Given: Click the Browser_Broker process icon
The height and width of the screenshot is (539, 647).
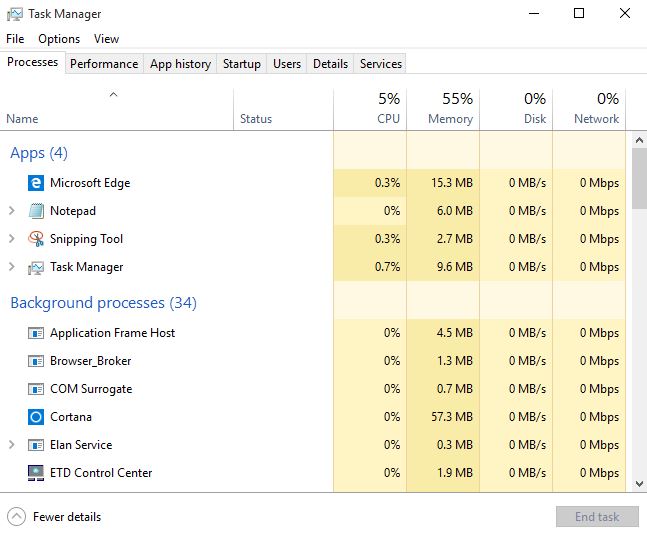Looking at the screenshot, I should pos(36,361).
